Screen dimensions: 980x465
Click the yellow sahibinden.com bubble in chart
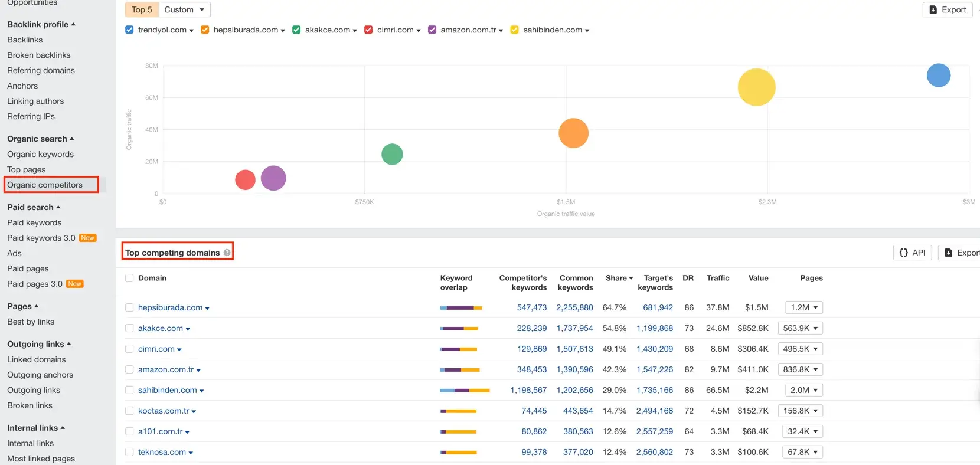756,87
